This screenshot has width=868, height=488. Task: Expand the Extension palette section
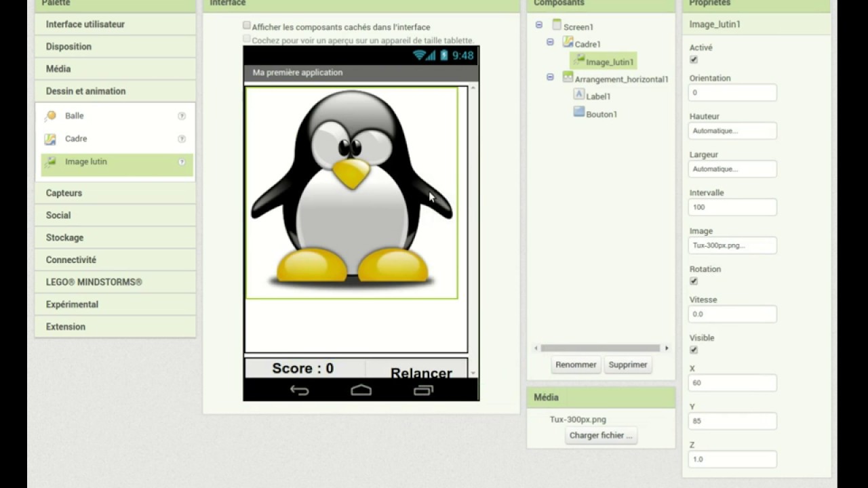coord(115,327)
